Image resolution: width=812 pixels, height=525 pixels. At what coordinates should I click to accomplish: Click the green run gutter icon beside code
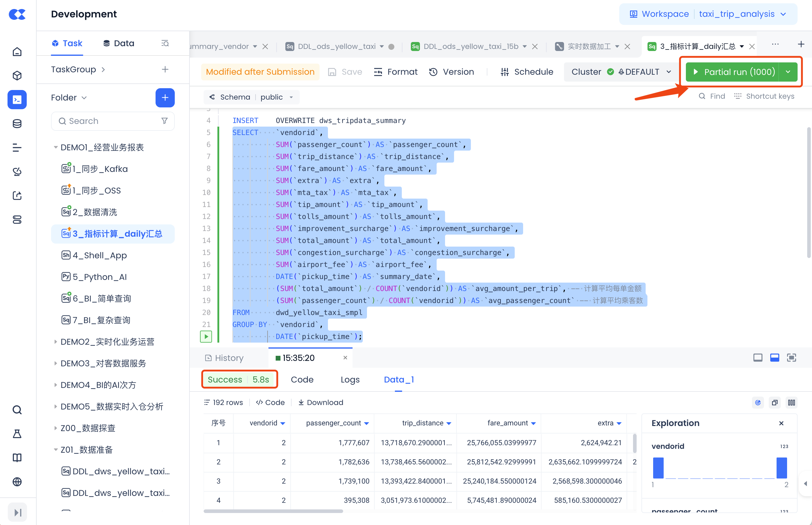point(206,337)
